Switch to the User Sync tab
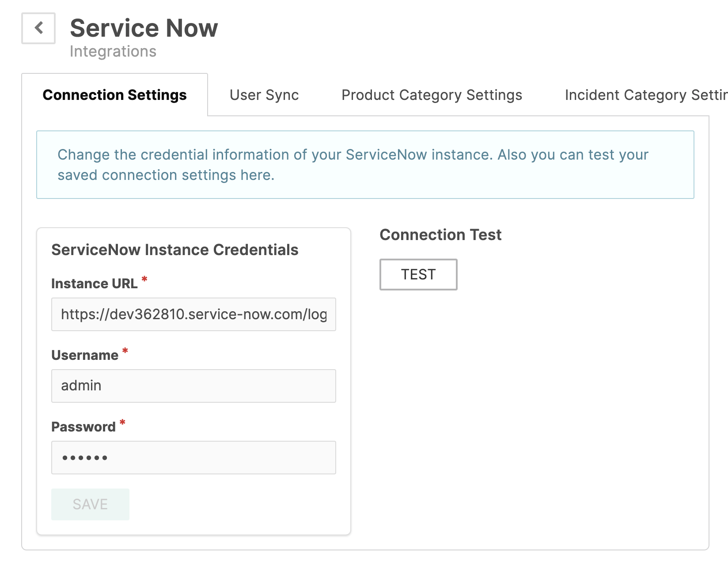The width and height of the screenshot is (728, 565). [x=264, y=95]
